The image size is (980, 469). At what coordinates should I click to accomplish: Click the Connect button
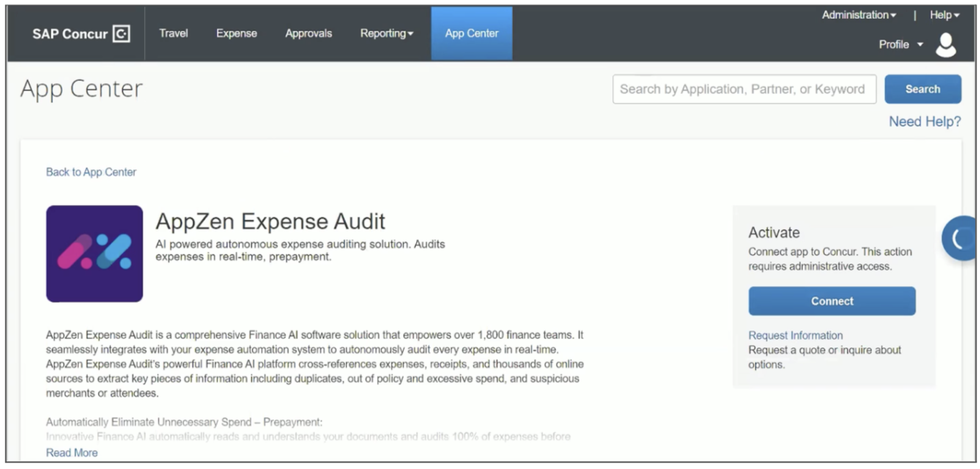coord(832,301)
